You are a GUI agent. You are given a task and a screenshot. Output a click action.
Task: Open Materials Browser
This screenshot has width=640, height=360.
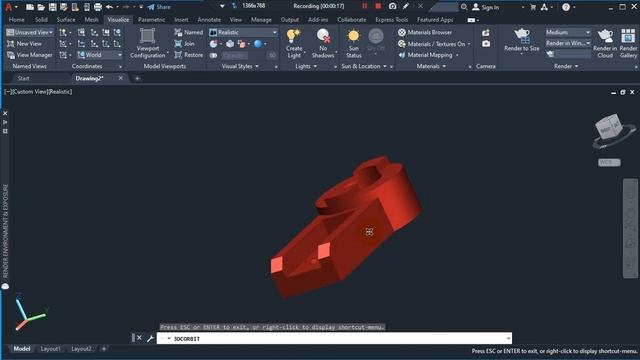click(x=424, y=32)
